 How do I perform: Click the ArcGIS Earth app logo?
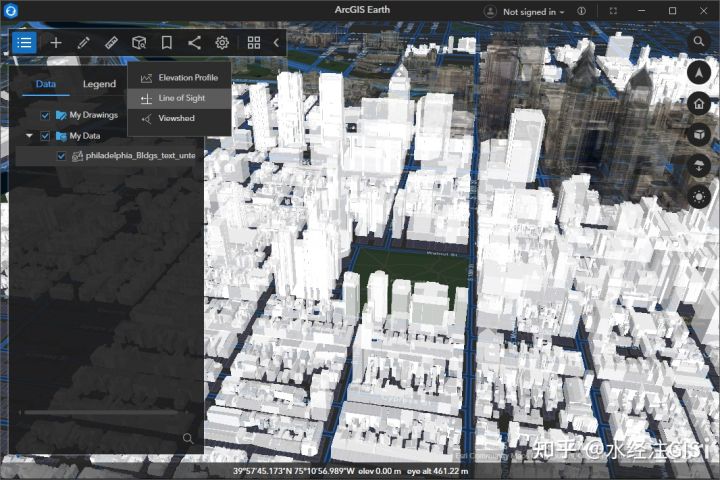tap(10, 11)
